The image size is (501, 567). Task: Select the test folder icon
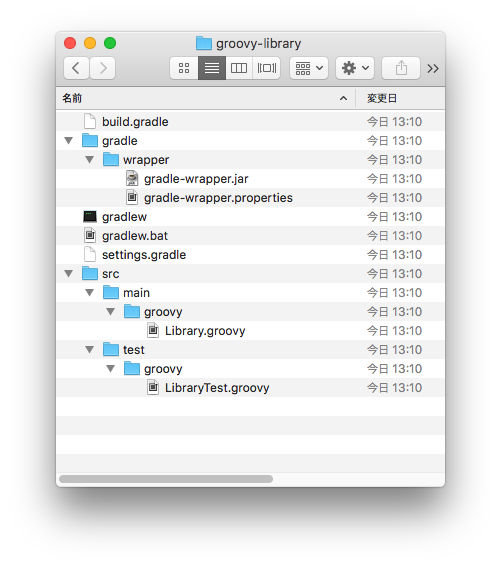tap(111, 349)
